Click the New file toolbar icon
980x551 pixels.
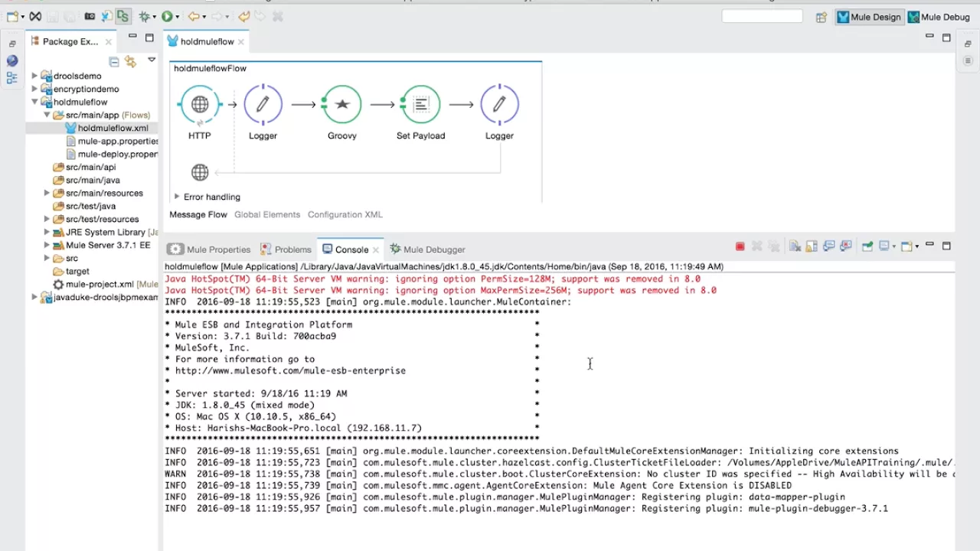click(11, 16)
